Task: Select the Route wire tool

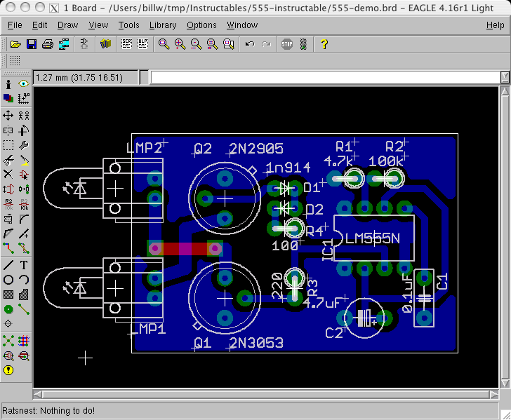Action: tap(8, 248)
